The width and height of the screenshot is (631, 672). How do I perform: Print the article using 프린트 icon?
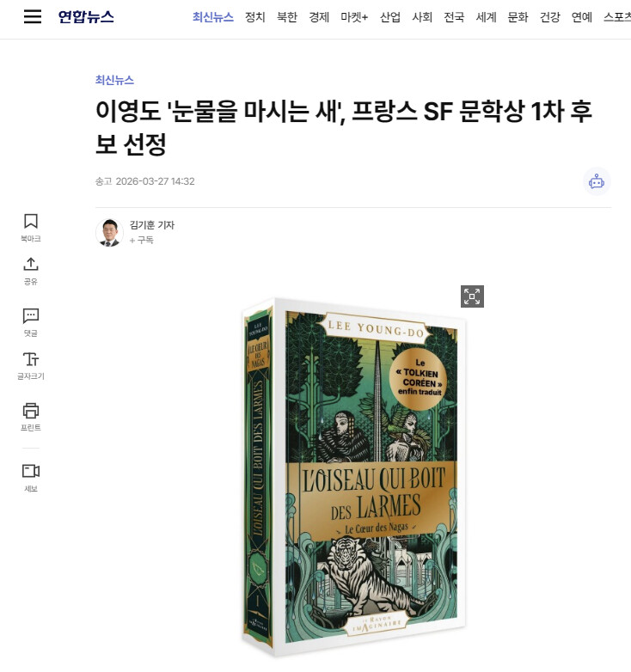point(30,417)
